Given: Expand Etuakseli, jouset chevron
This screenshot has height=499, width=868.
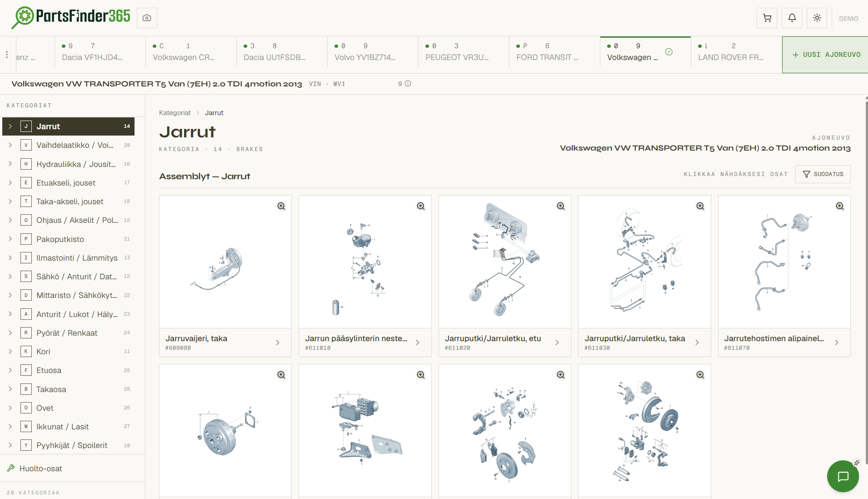Looking at the screenshot, I should click(x=10, y=182).
